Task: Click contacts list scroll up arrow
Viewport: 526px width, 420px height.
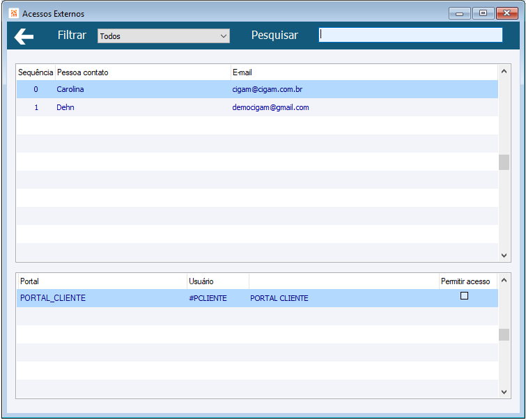Action: (x=504, y=71)
